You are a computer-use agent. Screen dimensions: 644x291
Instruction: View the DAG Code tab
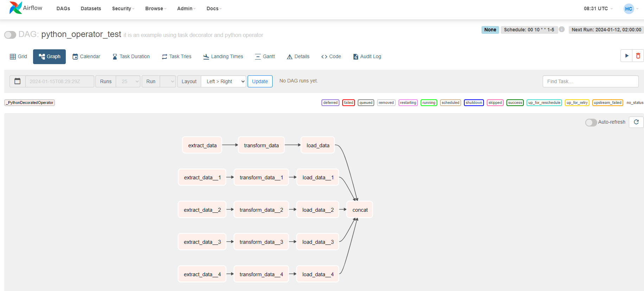331,56
